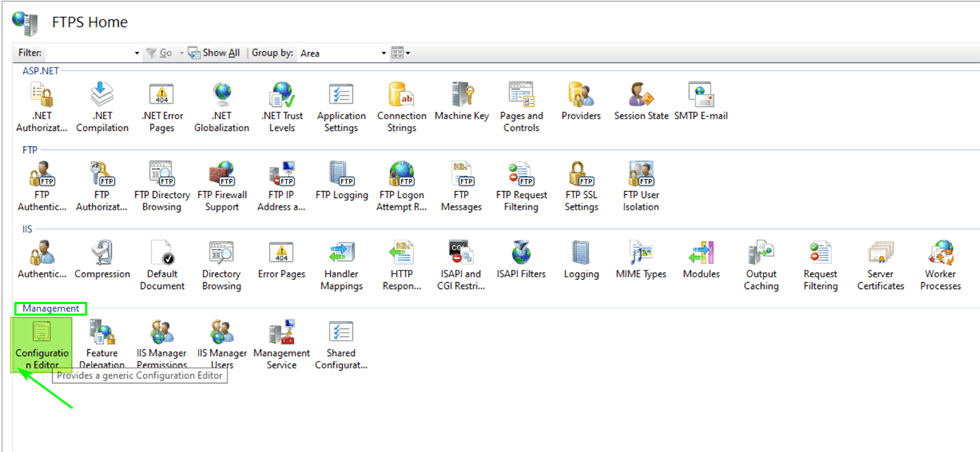Open Providers feature

pyautogui.click(x=581, y=101)
